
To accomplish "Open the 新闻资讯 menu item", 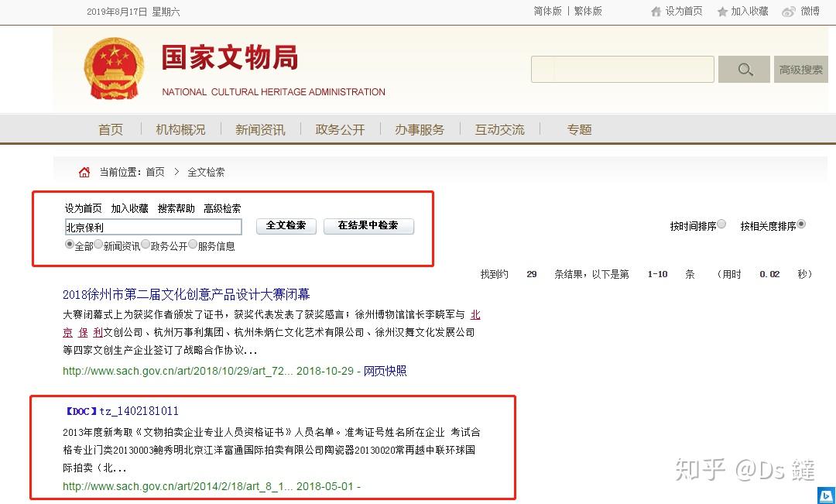I will 260,129.
